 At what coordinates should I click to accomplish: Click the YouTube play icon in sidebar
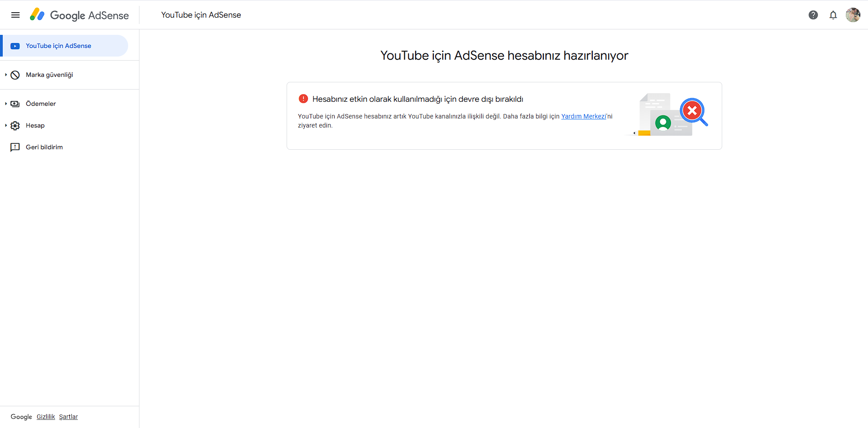pyautogui.click(x=15, y=46)
